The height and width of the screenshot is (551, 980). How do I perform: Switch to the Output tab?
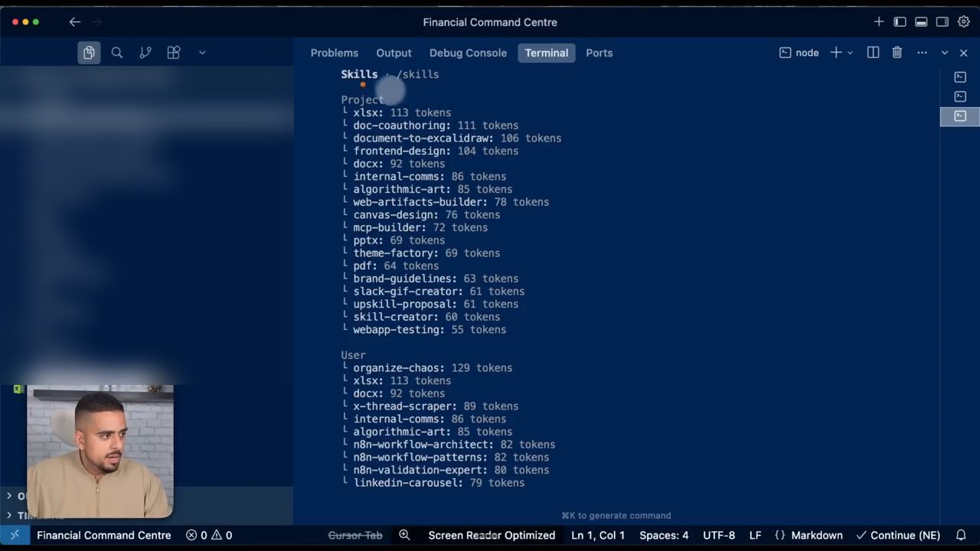394,53
